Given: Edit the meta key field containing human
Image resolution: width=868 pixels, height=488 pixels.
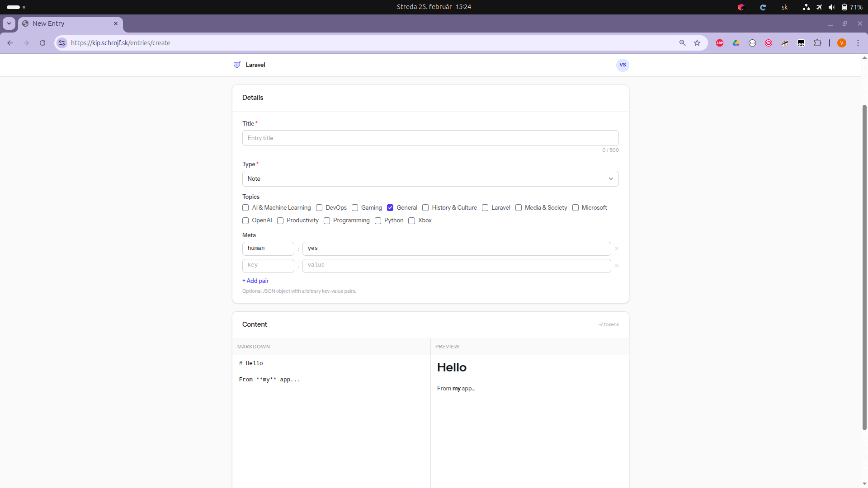Looking at the screenshot, I should click(268, 249).
